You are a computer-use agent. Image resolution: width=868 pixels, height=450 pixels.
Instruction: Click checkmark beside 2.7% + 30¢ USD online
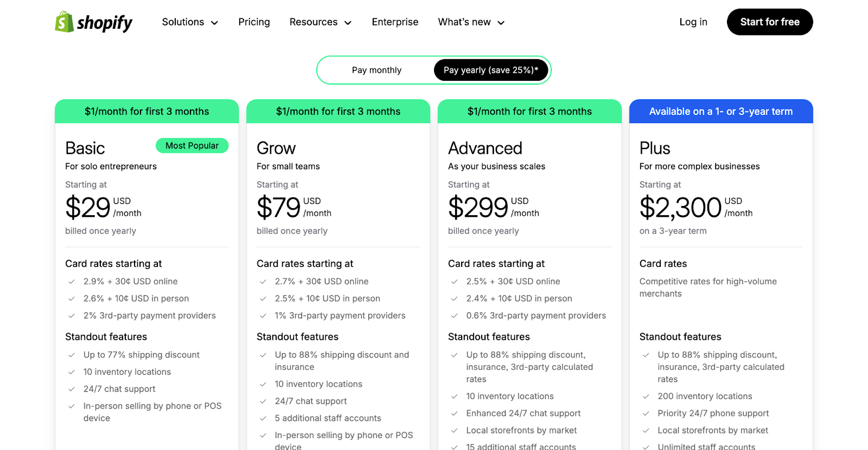pos(263,282)
